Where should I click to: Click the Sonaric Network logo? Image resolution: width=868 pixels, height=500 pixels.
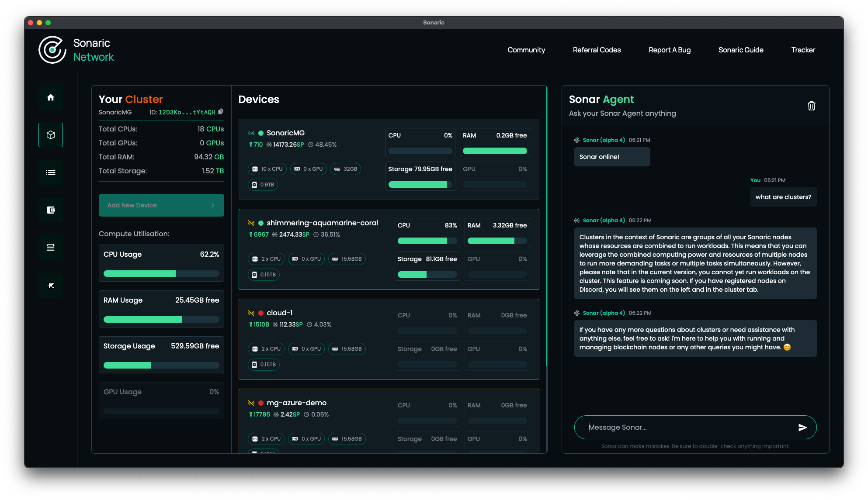76,50
